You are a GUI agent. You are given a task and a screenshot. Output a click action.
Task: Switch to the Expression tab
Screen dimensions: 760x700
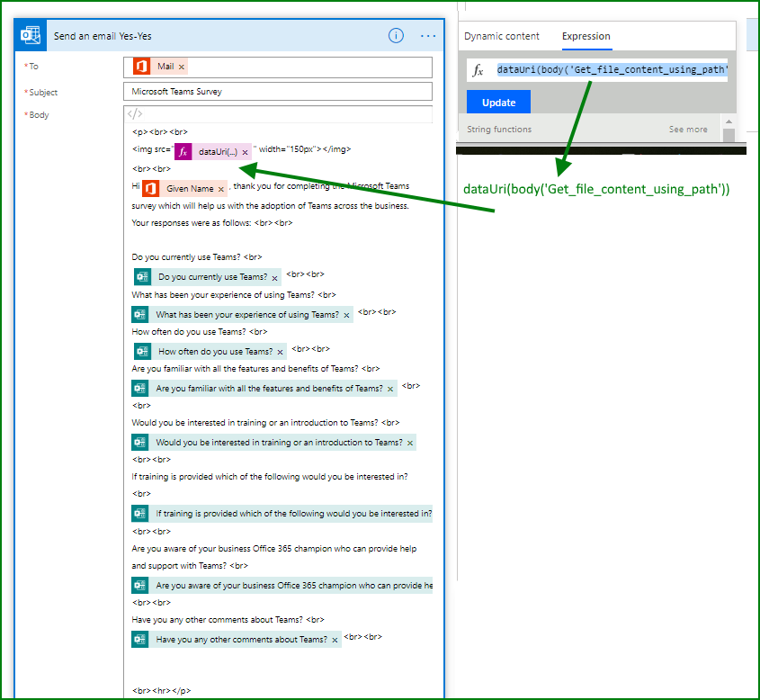586,36
